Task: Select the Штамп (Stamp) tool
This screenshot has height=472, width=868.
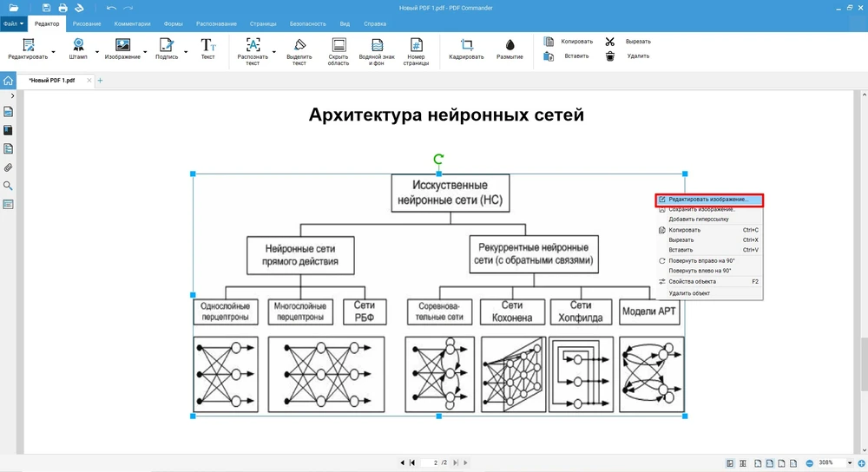Action: [78, 49]
